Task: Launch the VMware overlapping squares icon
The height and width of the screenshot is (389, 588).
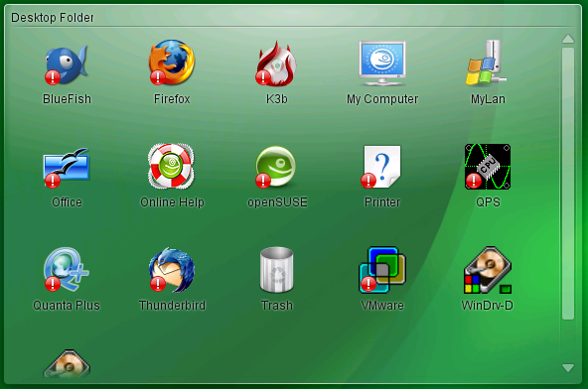Action: [382, 270]
